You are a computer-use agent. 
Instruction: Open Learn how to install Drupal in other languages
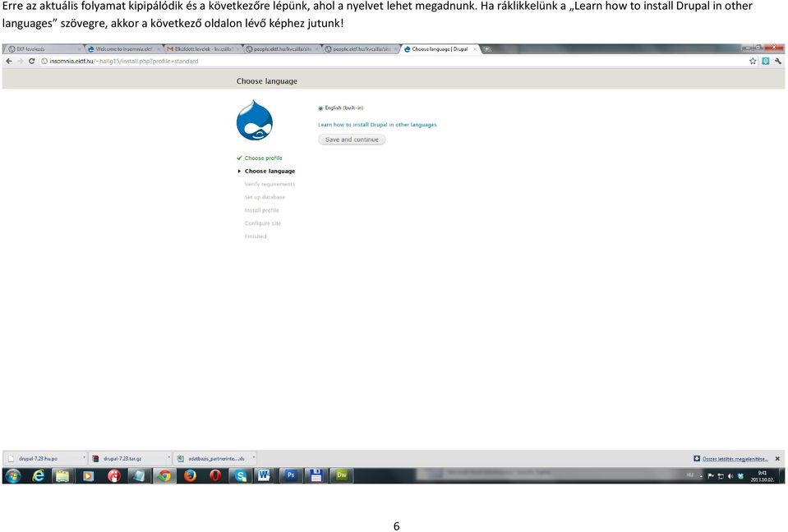(x=377, y=125)
